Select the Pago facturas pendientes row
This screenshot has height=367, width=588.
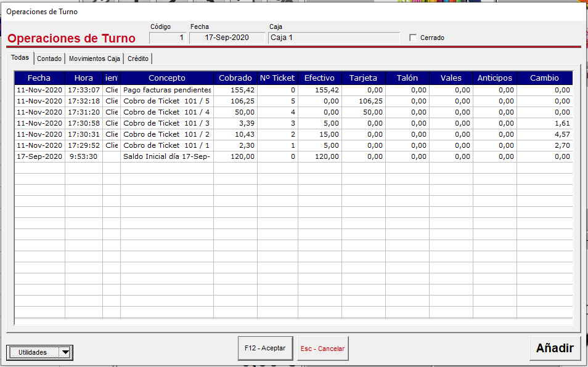[x=293, y=90]
